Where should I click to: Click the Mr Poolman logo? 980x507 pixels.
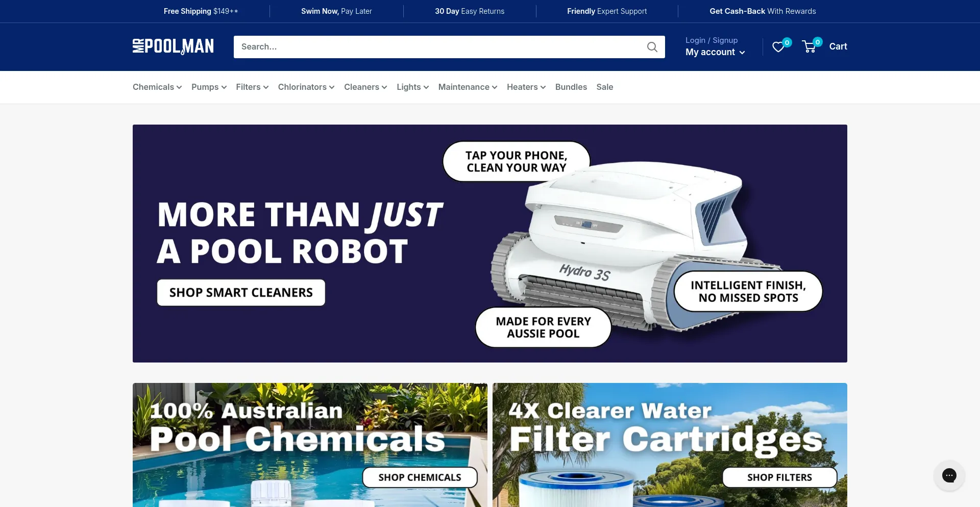173,46
